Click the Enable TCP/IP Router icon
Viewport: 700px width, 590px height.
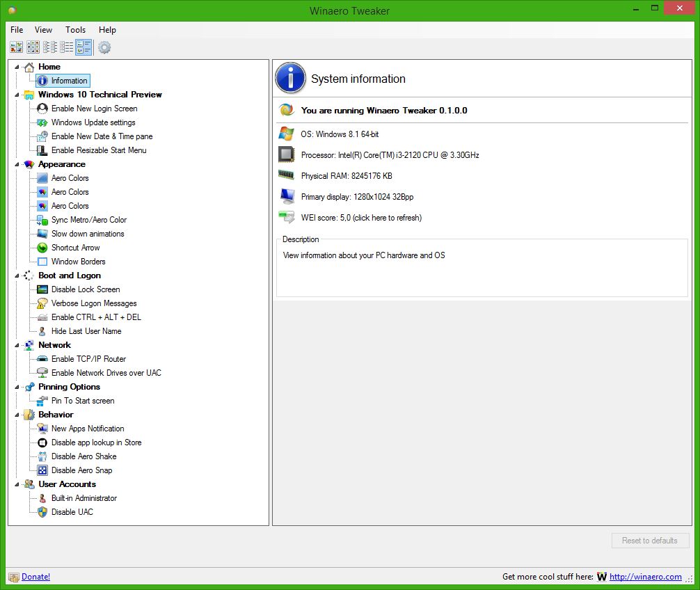pos(42,359)
